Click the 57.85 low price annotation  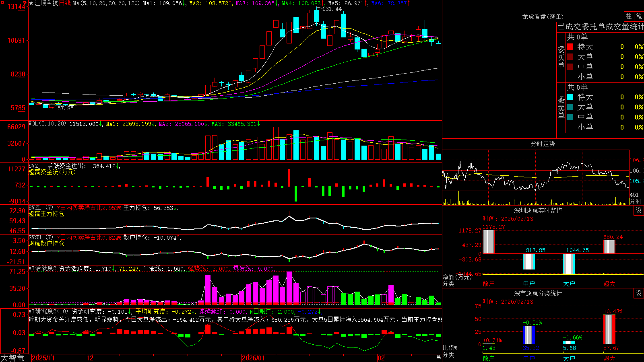(66, 108)
